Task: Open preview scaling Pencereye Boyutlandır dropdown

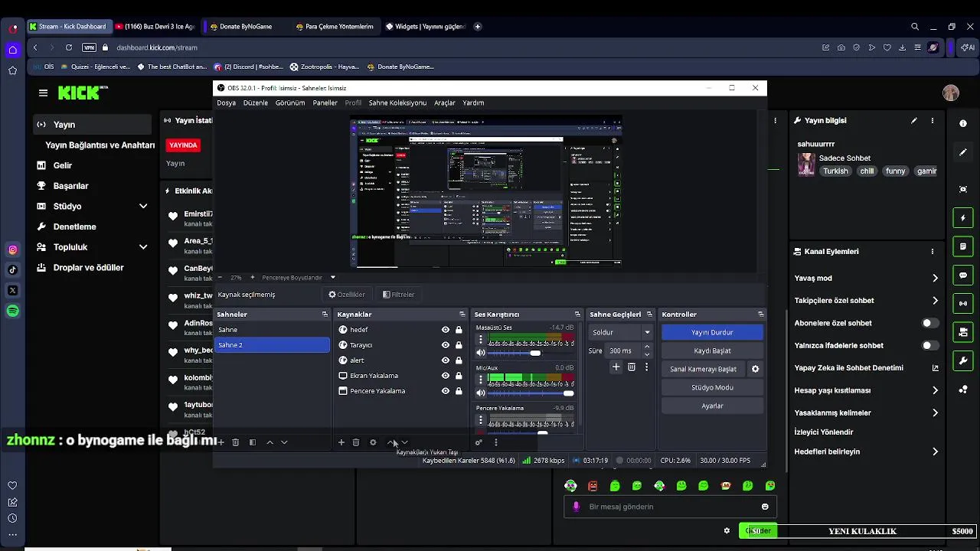Action: [298, 277]
